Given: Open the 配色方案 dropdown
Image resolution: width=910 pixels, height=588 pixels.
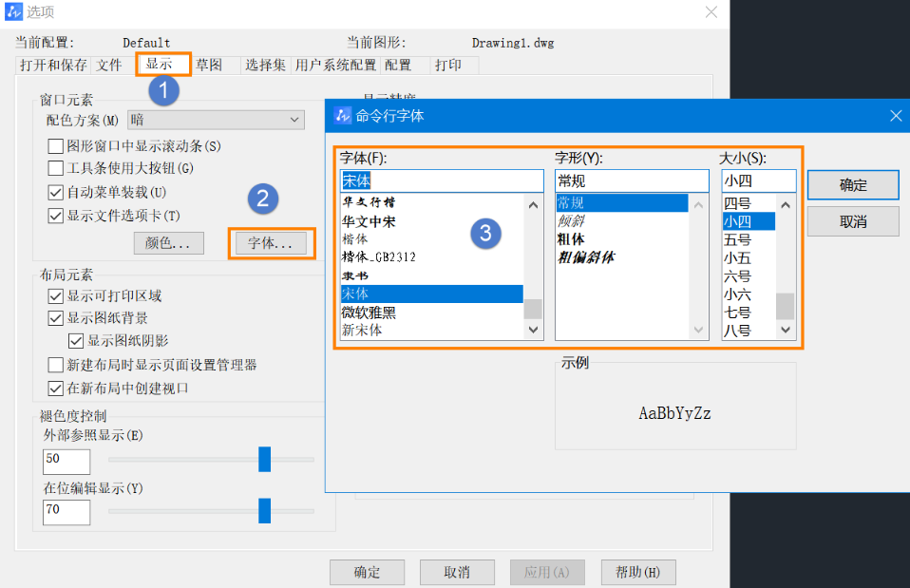Looking at the screenshot, I should (216, 120).
